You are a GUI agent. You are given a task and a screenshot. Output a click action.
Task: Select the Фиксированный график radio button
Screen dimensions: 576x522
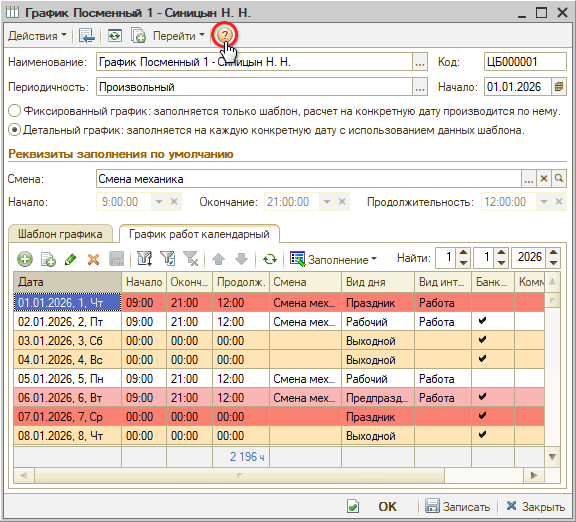[x=14, y=111]
